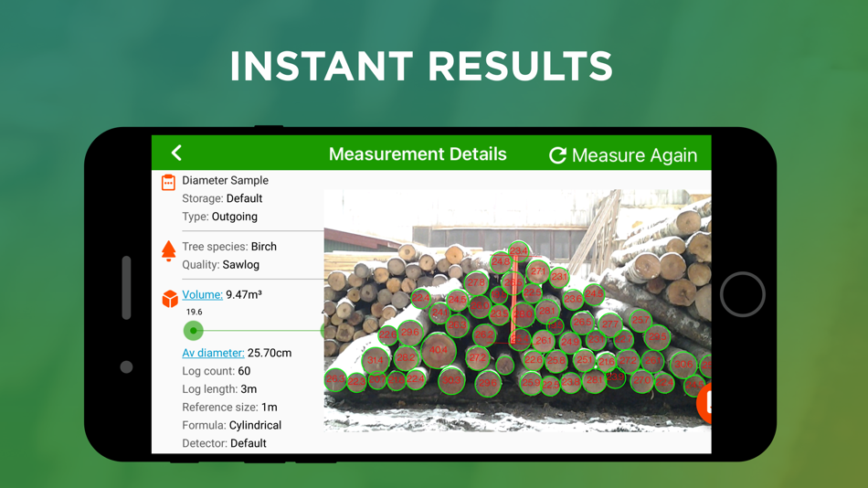
Task: Select the log circle labeled 30.6
Action: (683, 364)
